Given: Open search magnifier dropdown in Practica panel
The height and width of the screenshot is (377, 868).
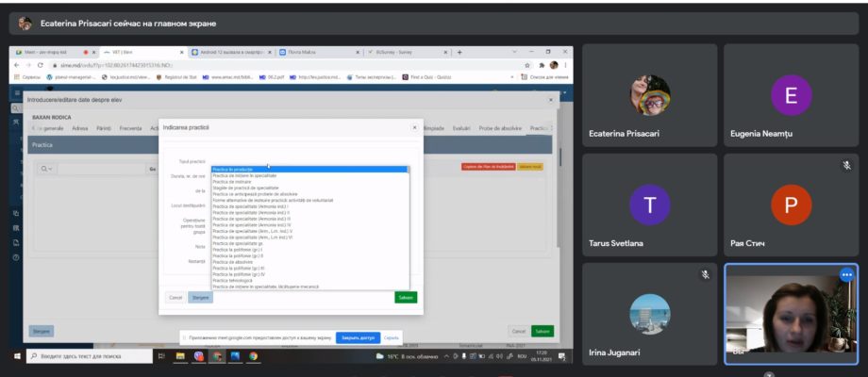Looking at the screenshot, I should (45, 169).
